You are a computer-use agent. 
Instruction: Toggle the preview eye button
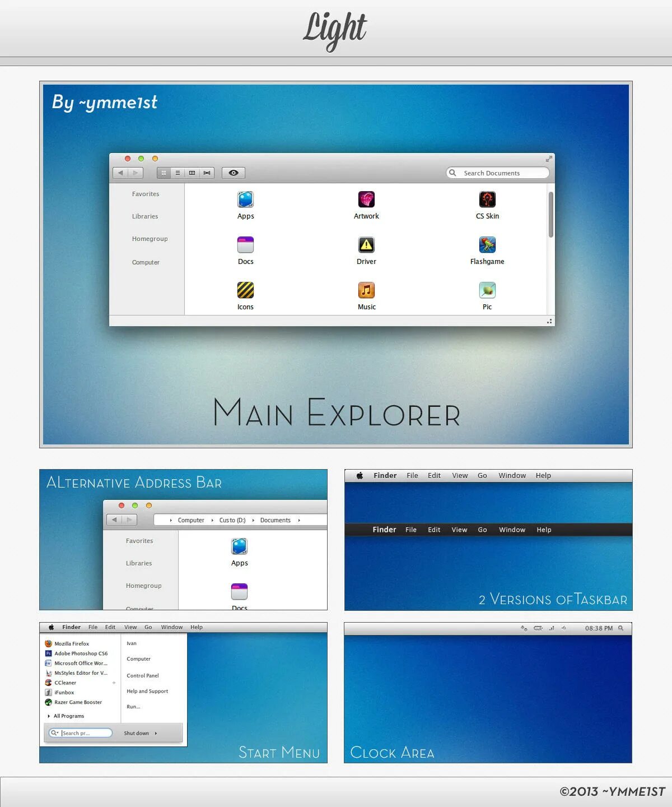point(234,173)
